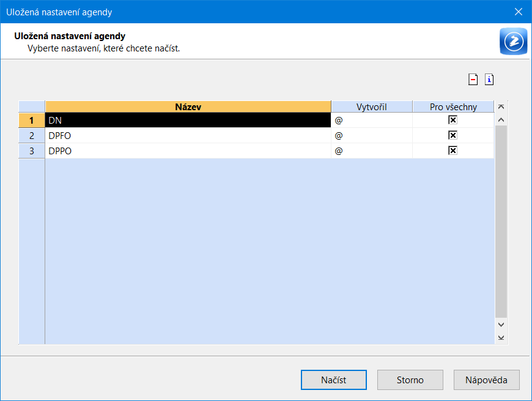This screenshot has width=532, height=401.
Task: Jump to first record arrow in scrollbar
Action: pos(501,107)
